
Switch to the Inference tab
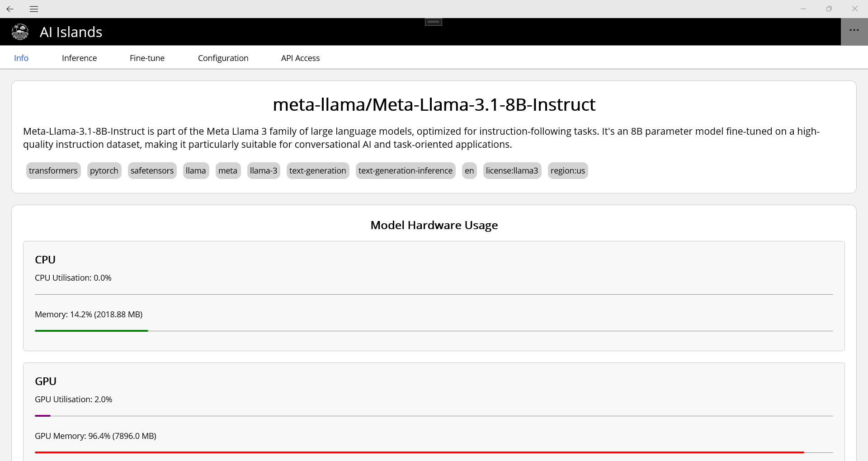(x=79, y=58)
